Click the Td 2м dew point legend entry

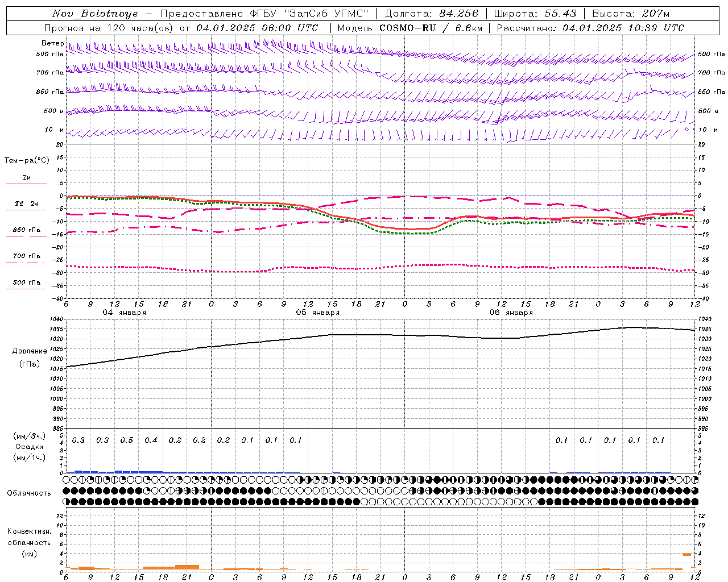(26, 203)
